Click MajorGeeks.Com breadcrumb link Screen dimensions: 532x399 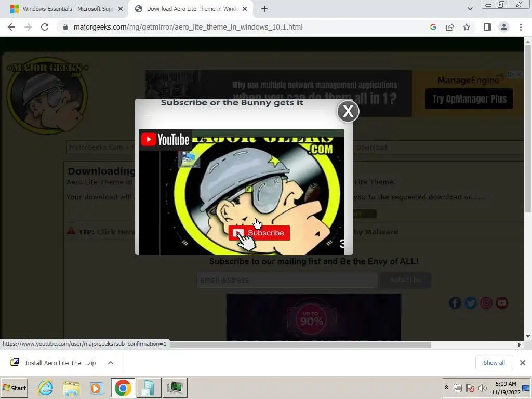pyautogui.click(x=96, y=147)
